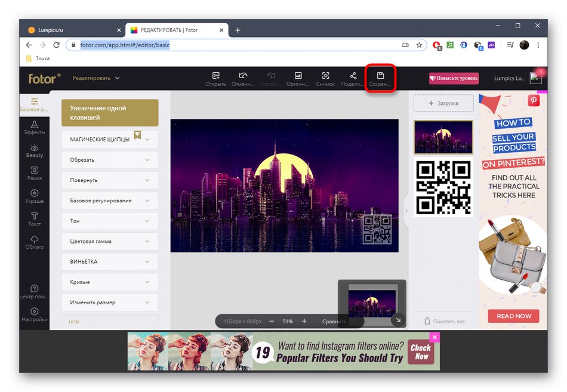Show original via Оригинал icon

pyautogui.click(x=298, y=76)
